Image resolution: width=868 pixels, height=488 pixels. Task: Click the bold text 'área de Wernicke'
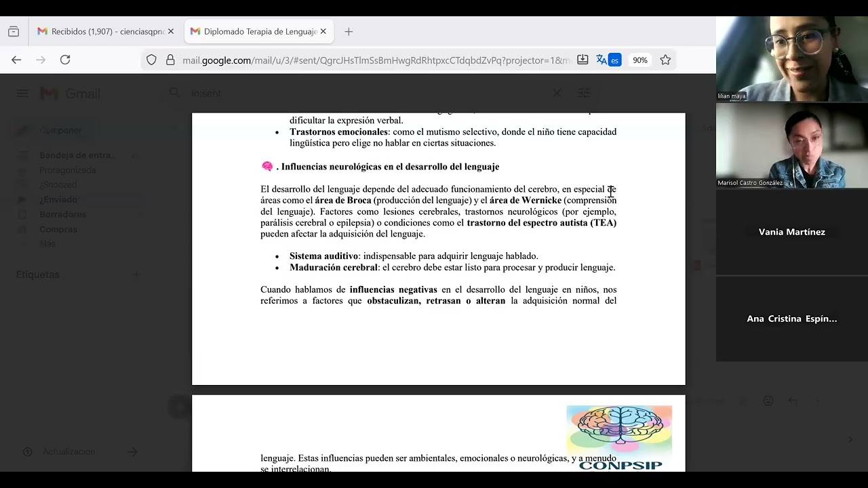[526, 201]
